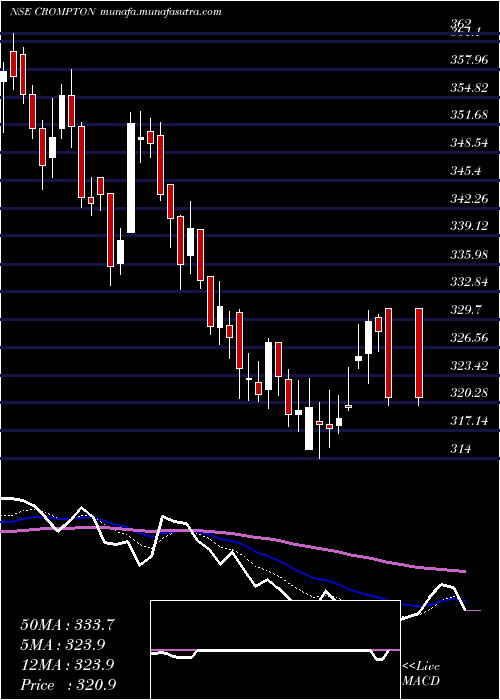Click the 314 price axis label
Screen dimensions: 500x700
click(x=460, y=449)
